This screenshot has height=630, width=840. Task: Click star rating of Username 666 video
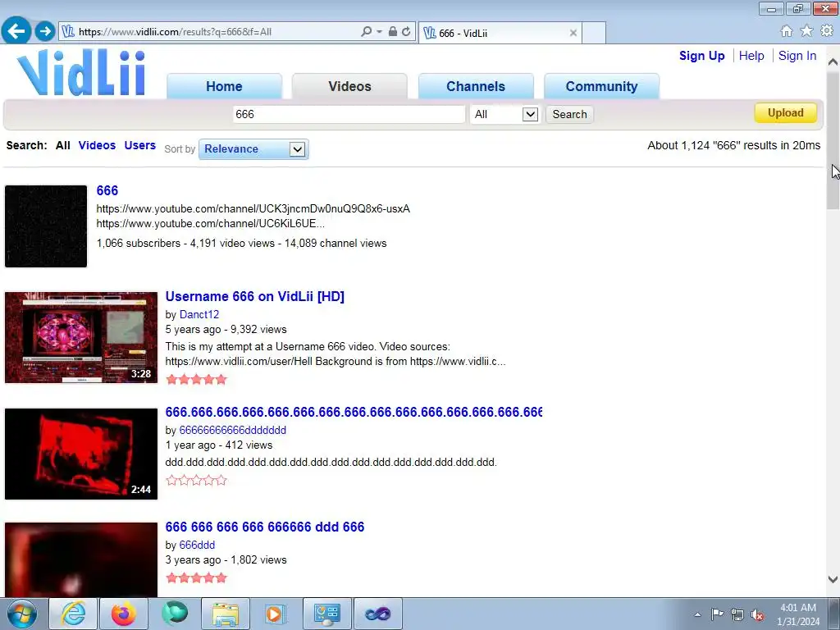[197, 380]
